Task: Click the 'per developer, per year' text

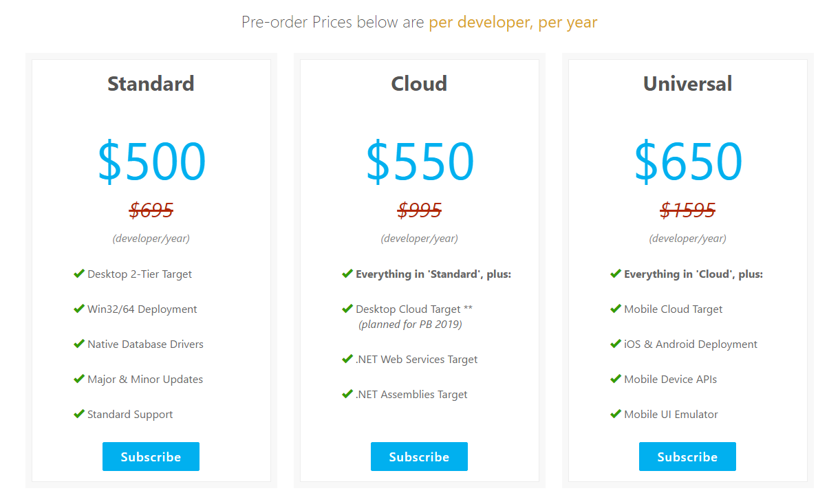Action: point(513,22)
